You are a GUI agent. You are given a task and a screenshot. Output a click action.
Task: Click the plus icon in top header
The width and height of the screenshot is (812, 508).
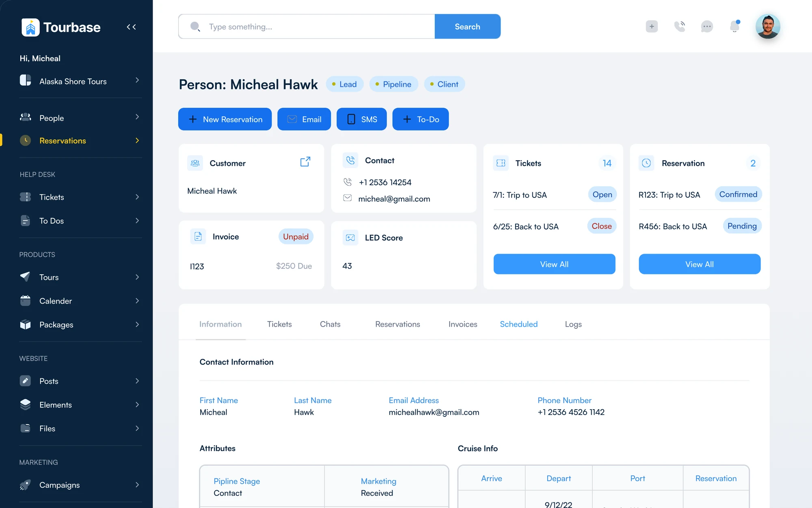pyautogui.click(x=652, y=26)
